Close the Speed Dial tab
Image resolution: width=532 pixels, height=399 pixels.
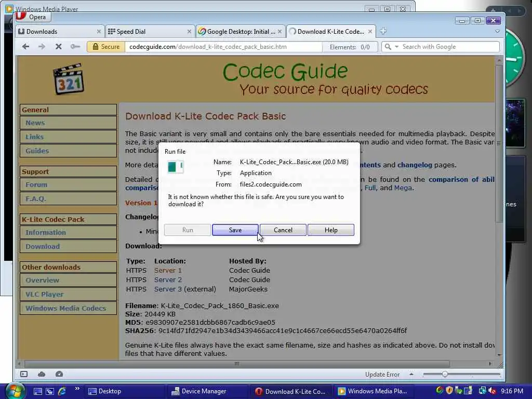[189, 32]
